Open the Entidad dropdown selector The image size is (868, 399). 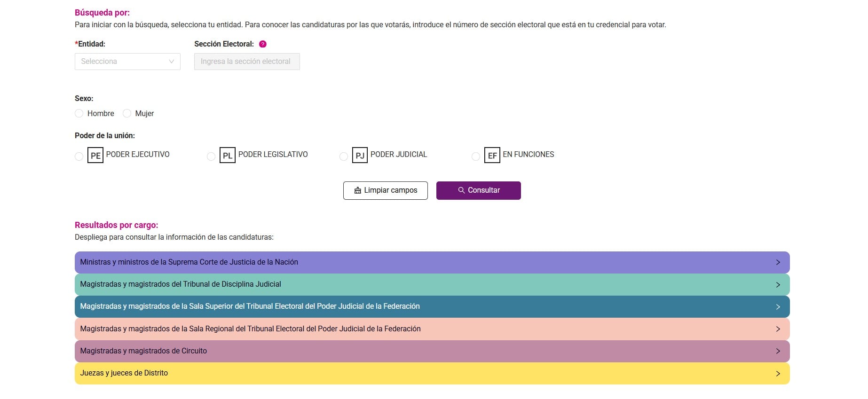click(x=127, y=62)
